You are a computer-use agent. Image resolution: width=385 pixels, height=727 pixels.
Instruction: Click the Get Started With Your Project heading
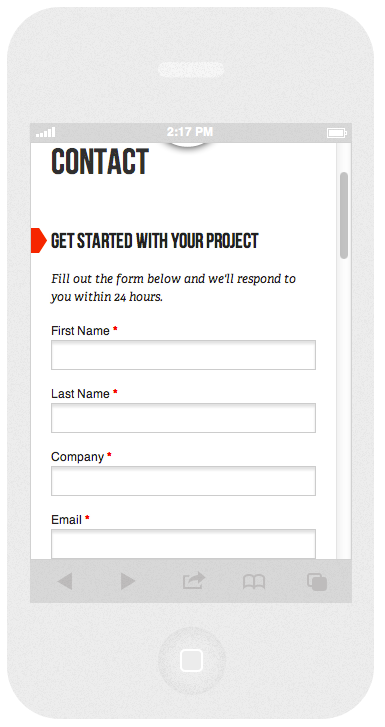coord(154,241)
